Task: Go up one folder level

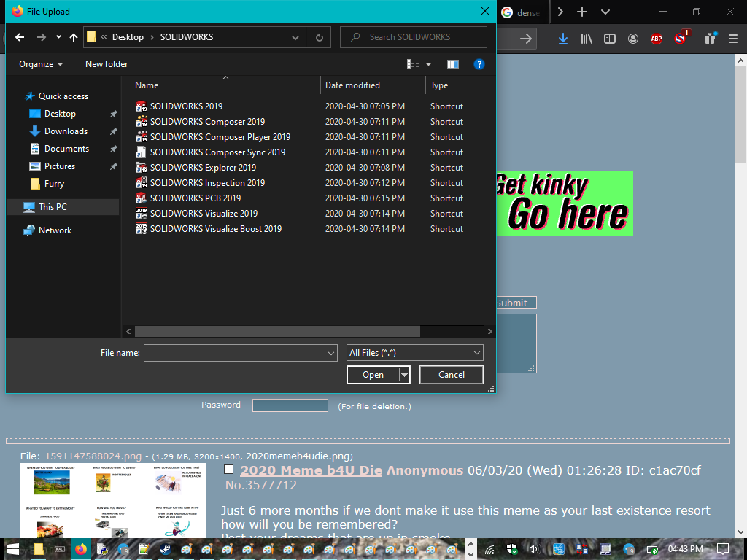Action: pyautogui.click(x=74, y=37)
